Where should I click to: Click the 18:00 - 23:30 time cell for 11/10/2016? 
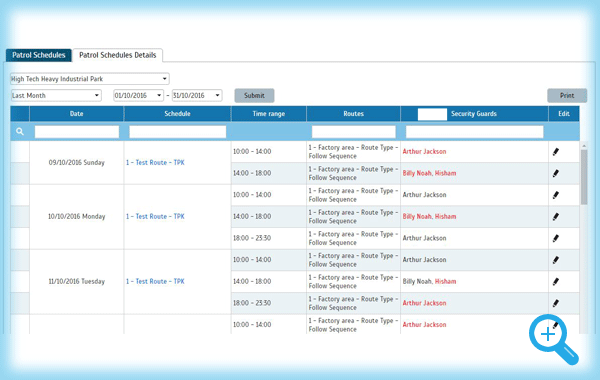coord(269,303)
